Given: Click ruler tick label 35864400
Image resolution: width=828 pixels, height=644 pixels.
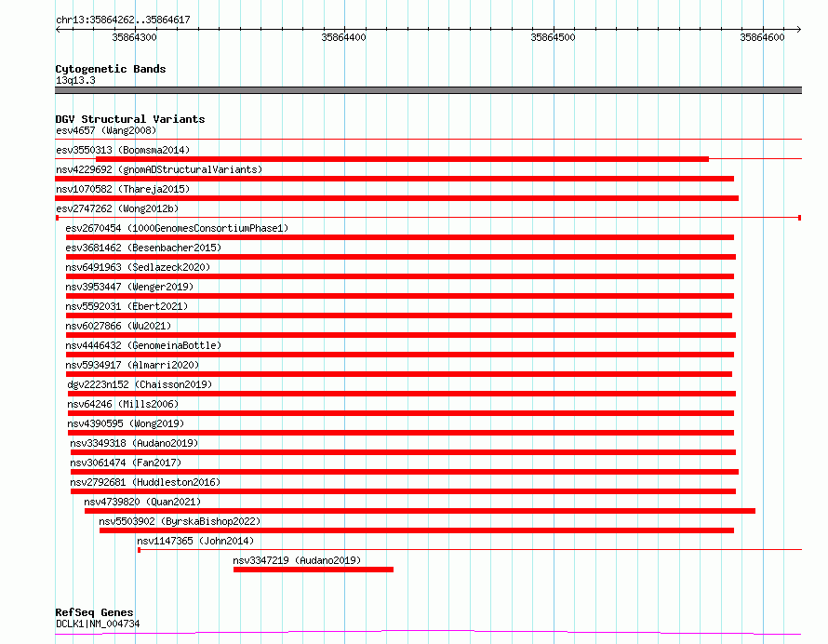Looking at the screenshot, I should tap(343, 37).
